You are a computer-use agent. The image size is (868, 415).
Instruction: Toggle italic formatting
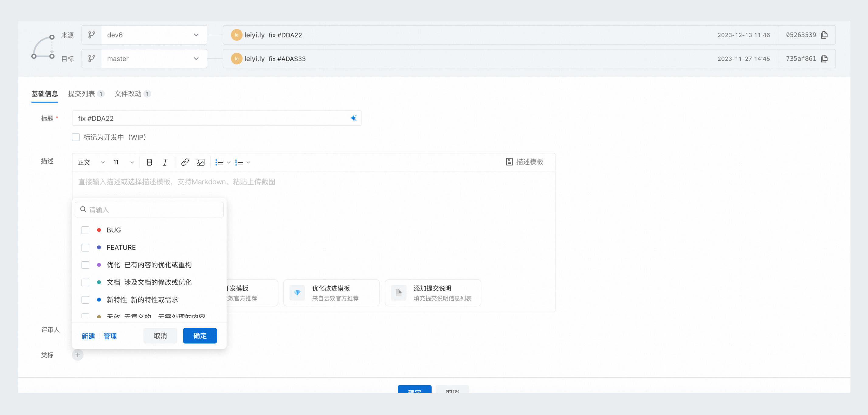(165, 162)
